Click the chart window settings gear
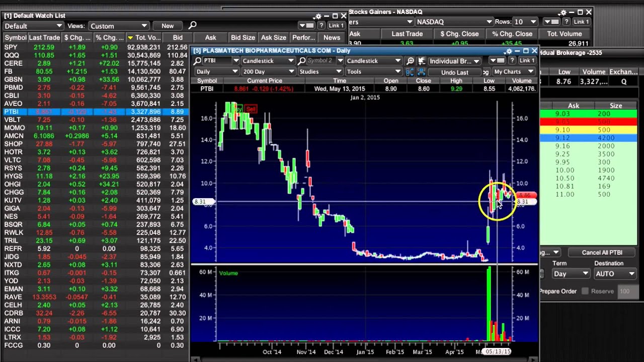The height and width of the screenshot is (362, 644). [508, 51]
